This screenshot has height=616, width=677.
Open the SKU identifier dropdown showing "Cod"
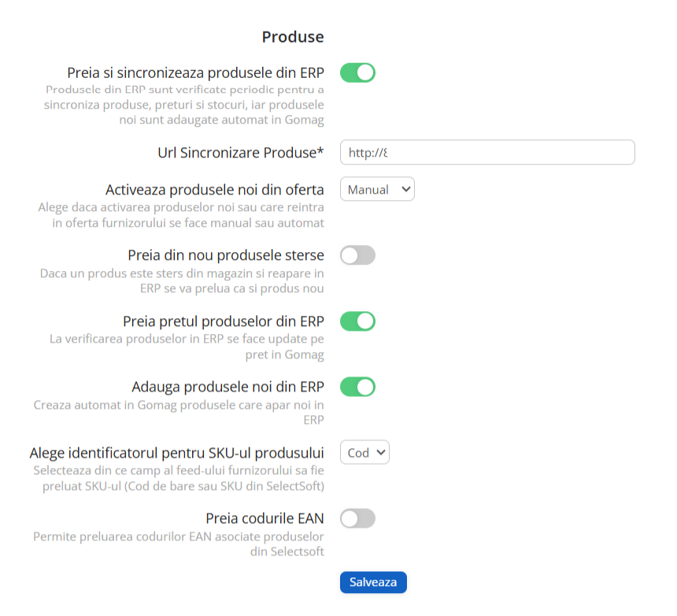click(364, 452)
